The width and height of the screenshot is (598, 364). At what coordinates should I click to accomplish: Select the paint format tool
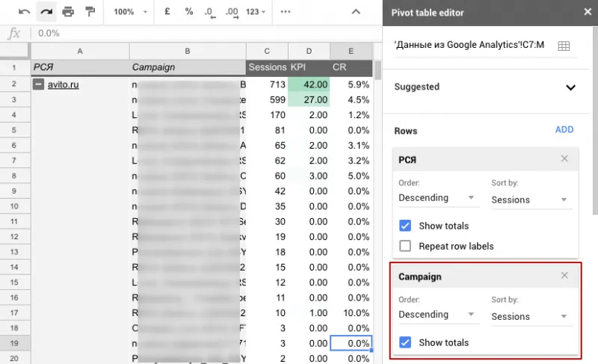pos(90,12)
